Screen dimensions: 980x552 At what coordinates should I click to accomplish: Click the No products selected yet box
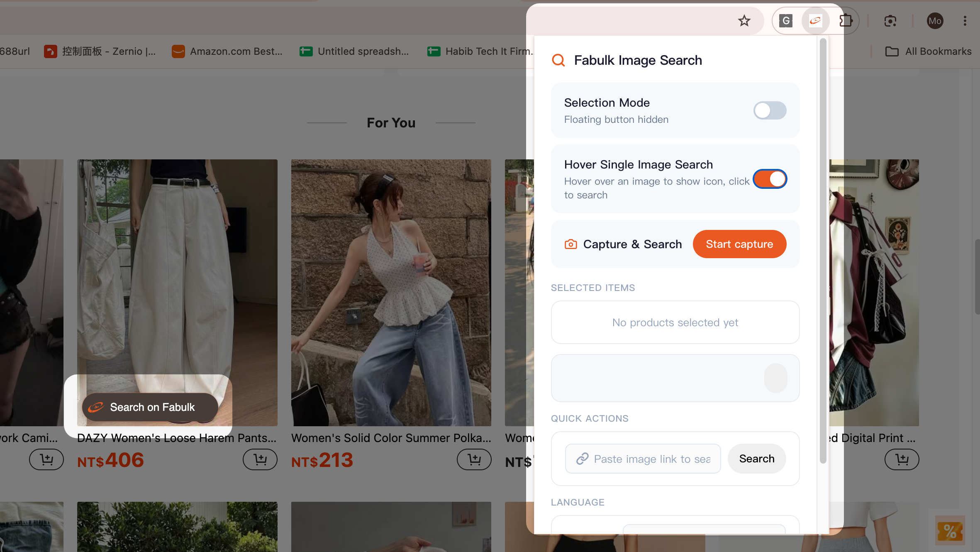click(675, 322)
